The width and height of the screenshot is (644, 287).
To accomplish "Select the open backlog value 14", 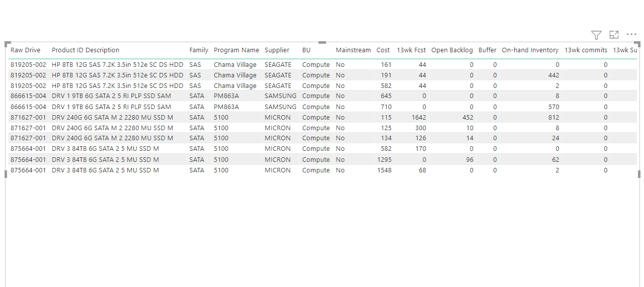I will (x=469, y=138).
